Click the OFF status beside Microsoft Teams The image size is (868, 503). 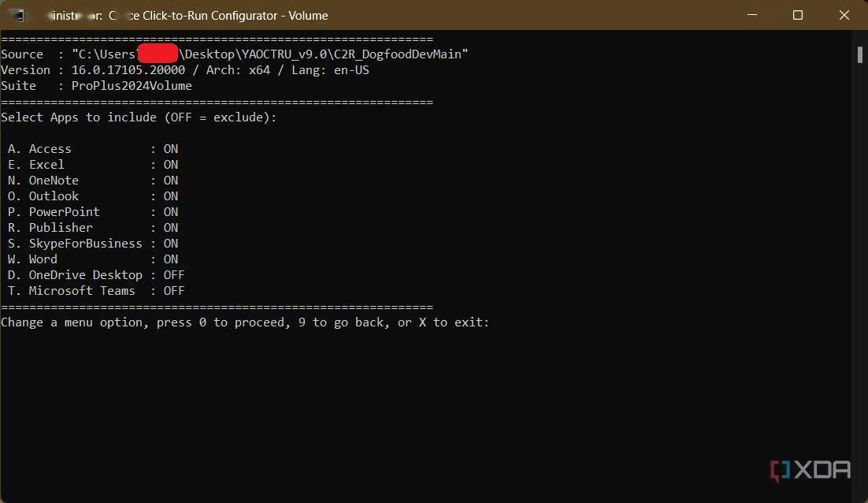point(173,291)
